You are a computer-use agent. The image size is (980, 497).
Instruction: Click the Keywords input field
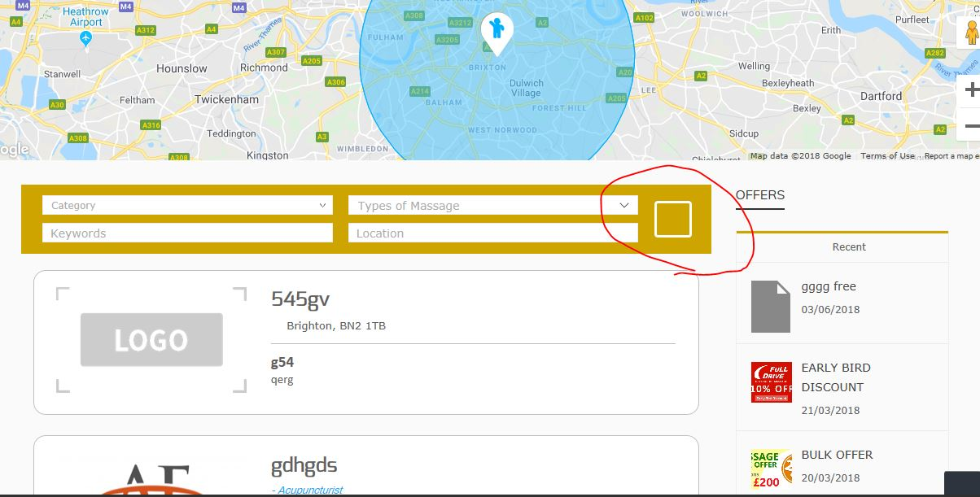coord(187,233)
